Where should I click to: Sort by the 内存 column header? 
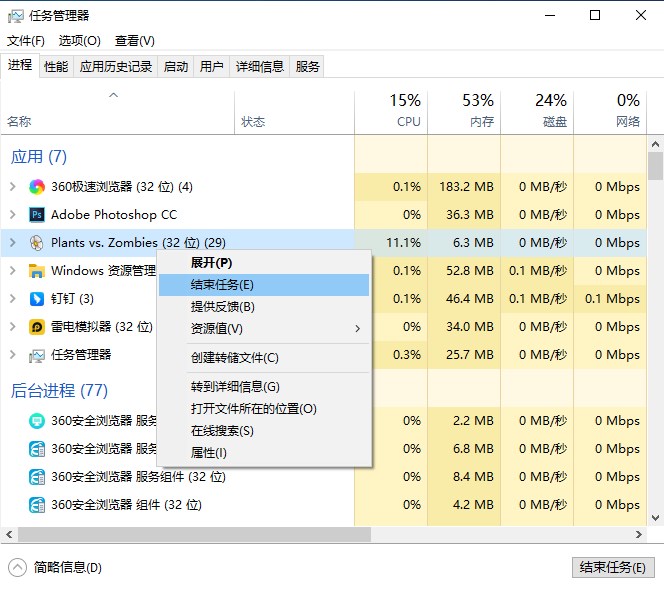coord(464,113)
